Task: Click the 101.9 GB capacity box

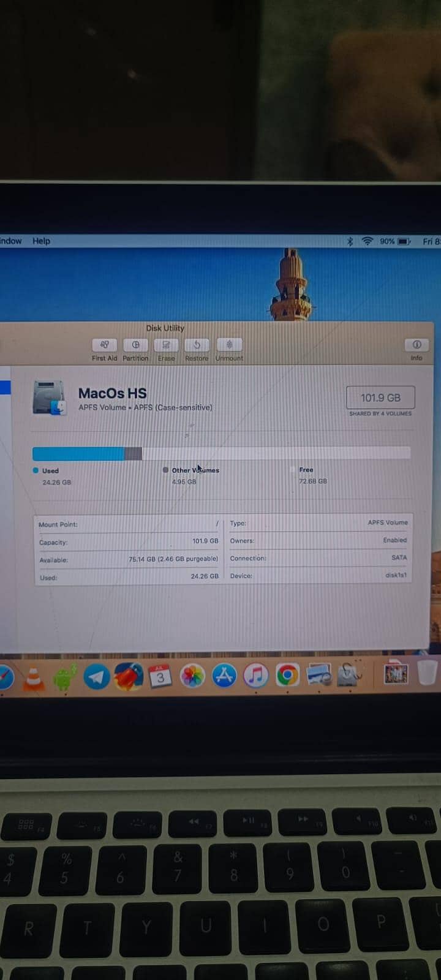Action: point(380,398)
